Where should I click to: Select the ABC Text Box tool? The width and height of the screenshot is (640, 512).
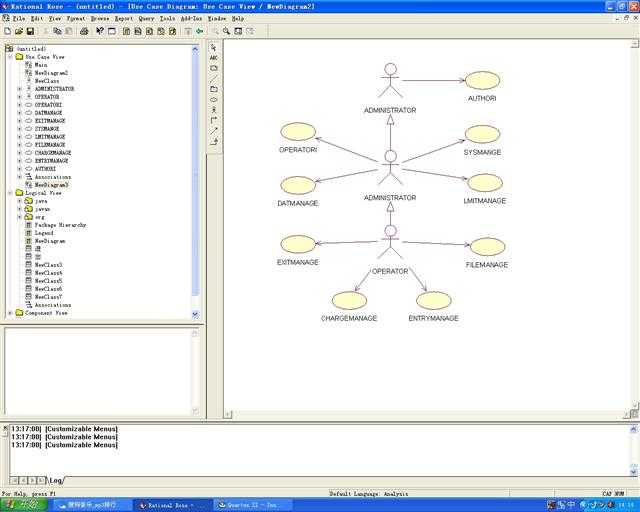[x=213, y=58]
